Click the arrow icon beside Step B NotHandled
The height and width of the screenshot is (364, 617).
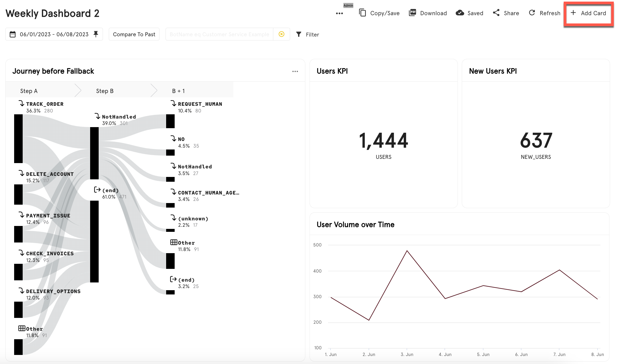[x=98, y=116]
